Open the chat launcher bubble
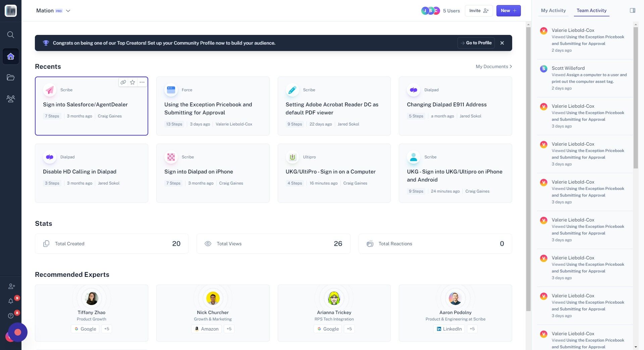The width and height of the screenshot is (644, 350). pyautogui.click(x=17, y=332)
